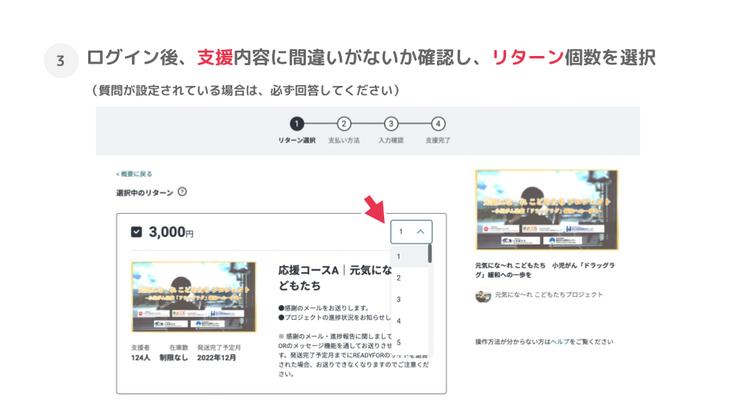Open the project thumbnail on the right
Screen dimensions: 736x414
(546, 209)
